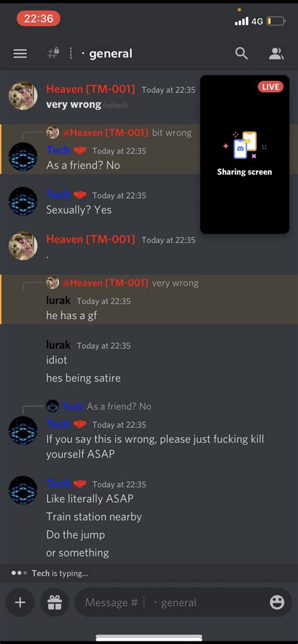Tap the locked channel hash icon
The height and width of the screenshot is (644, 298).
(x=53, y=53)
